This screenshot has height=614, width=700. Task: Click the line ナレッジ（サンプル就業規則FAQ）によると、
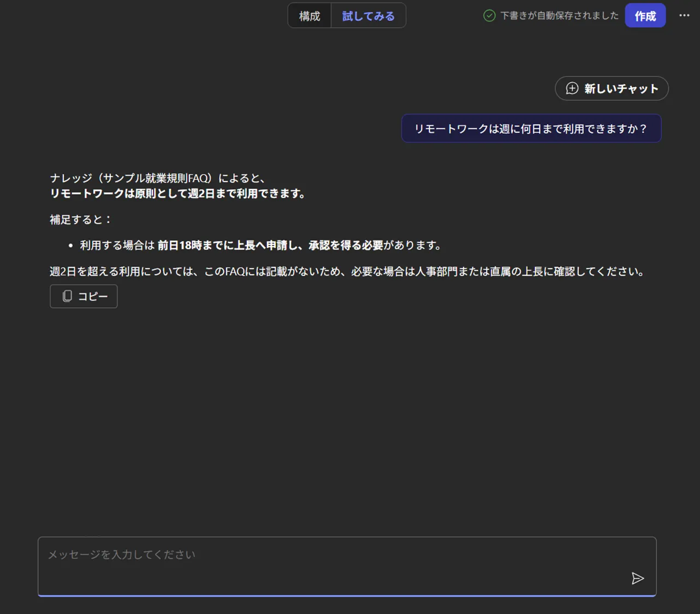tap(158, 178)
